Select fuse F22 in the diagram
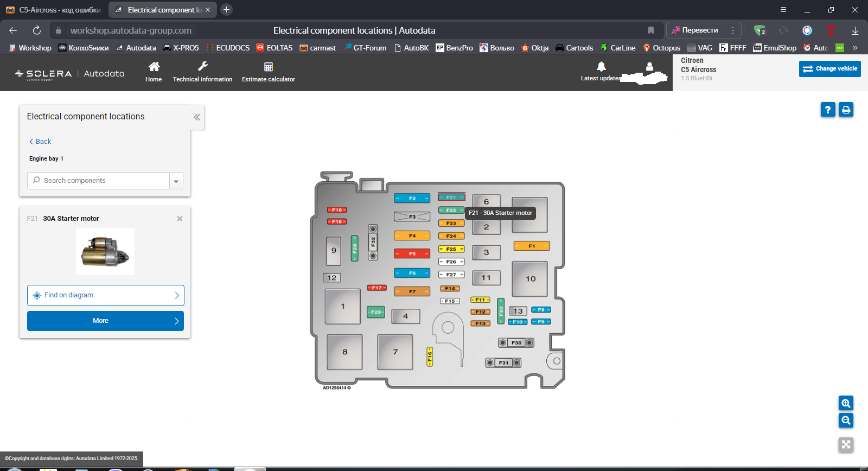This screenshot has height=471, width=868. point(451,211)
